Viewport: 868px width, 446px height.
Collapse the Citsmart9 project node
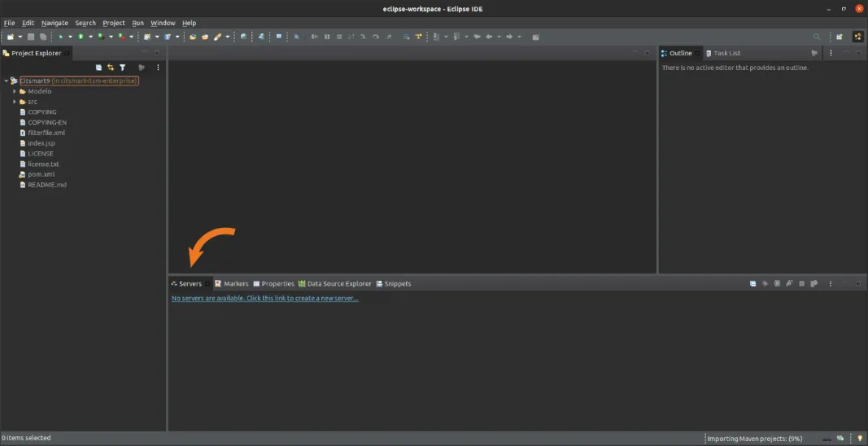[x=6, y=81]
